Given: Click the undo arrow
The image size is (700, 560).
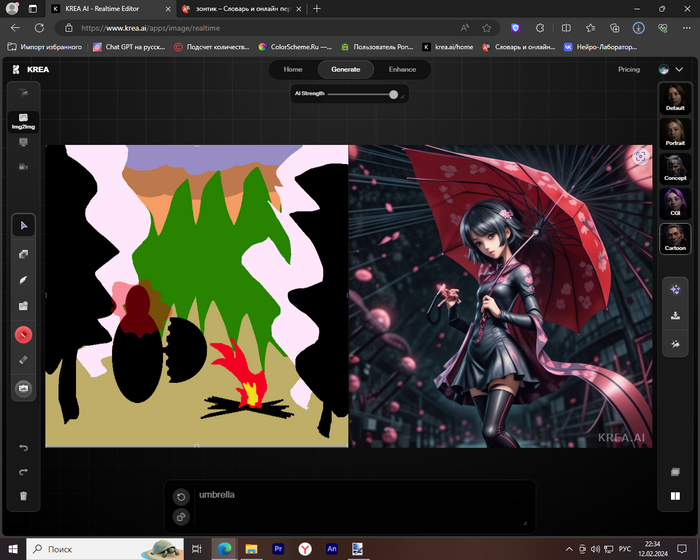Looking at the screenshot, I should (24, 447).
